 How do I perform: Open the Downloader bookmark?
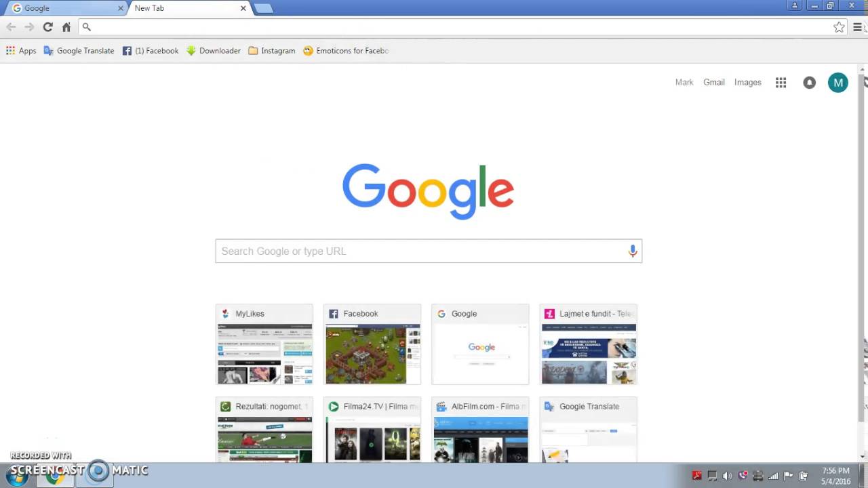pos(214,51)
